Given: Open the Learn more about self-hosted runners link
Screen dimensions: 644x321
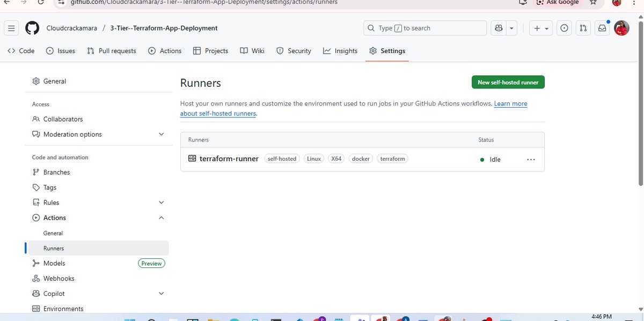Looking at the screenshot, I should point(218,113).
